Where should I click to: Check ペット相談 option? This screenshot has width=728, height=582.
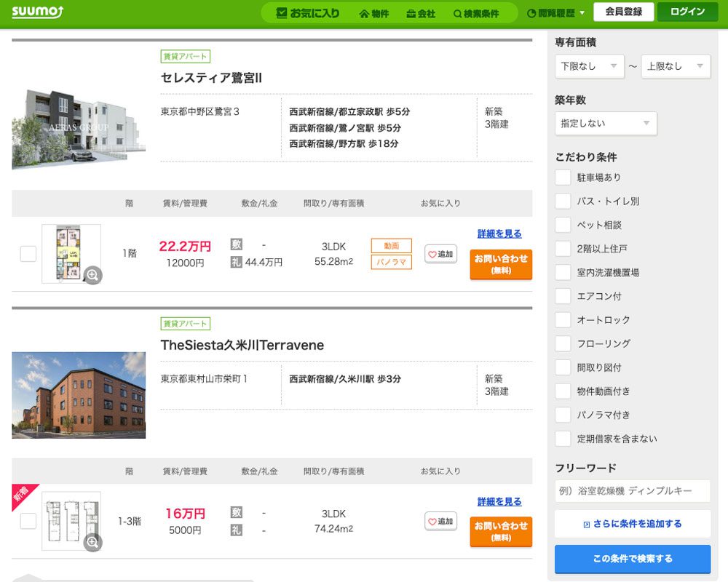click(563, 225)
